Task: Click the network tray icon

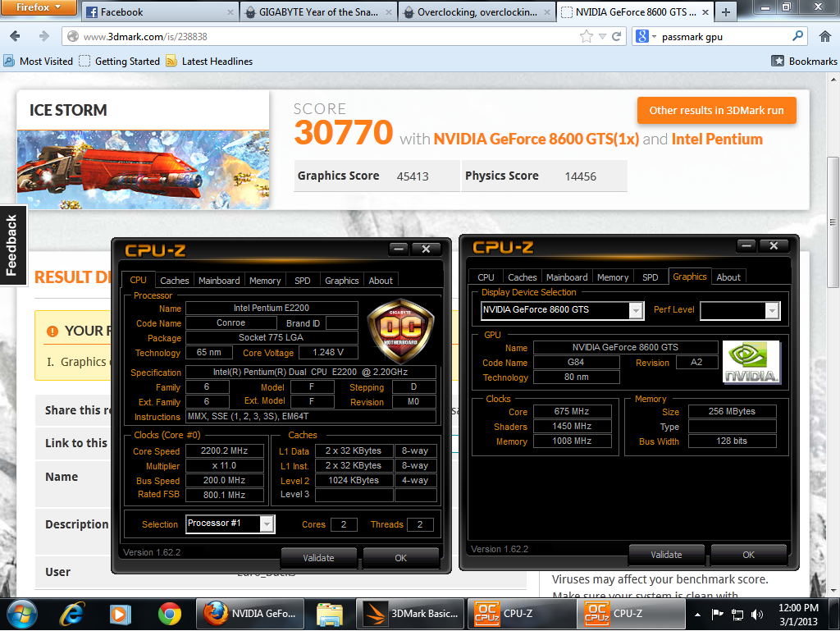Action: [737, 615]
